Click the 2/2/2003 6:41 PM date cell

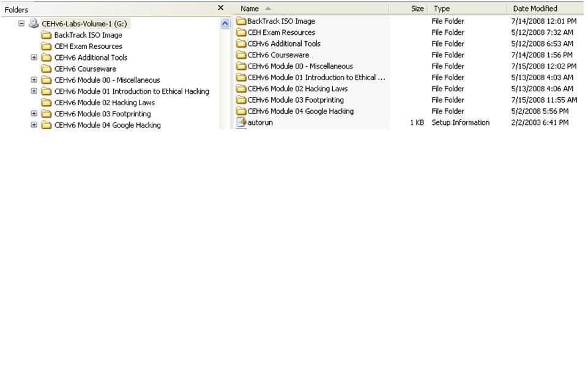coord(540,122)
